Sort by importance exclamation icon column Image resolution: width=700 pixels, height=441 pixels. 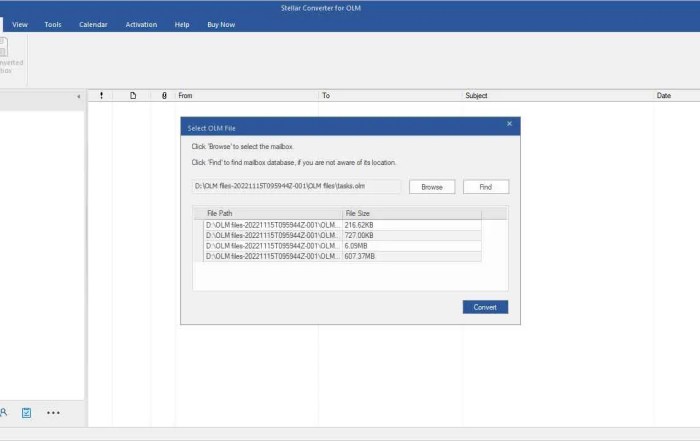pos(101,96)
